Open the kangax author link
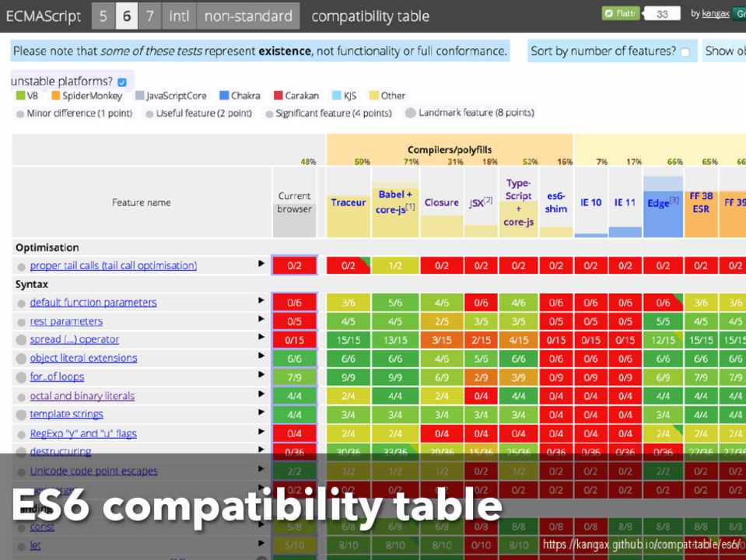 coord(716,14)
